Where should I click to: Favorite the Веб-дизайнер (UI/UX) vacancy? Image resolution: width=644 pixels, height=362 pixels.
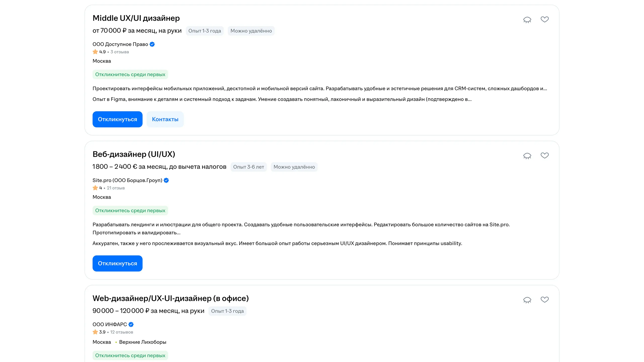click(x=545, y=156)
